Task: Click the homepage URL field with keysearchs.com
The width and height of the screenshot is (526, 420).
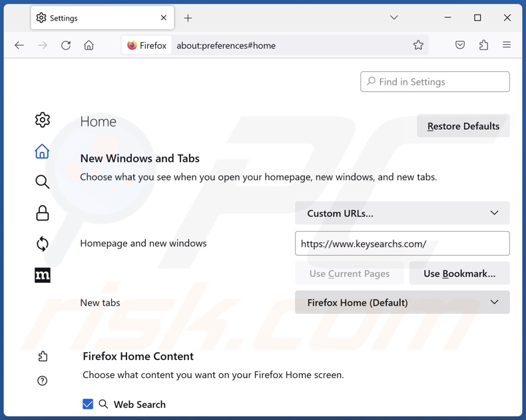Action: [x=402, y=243]
